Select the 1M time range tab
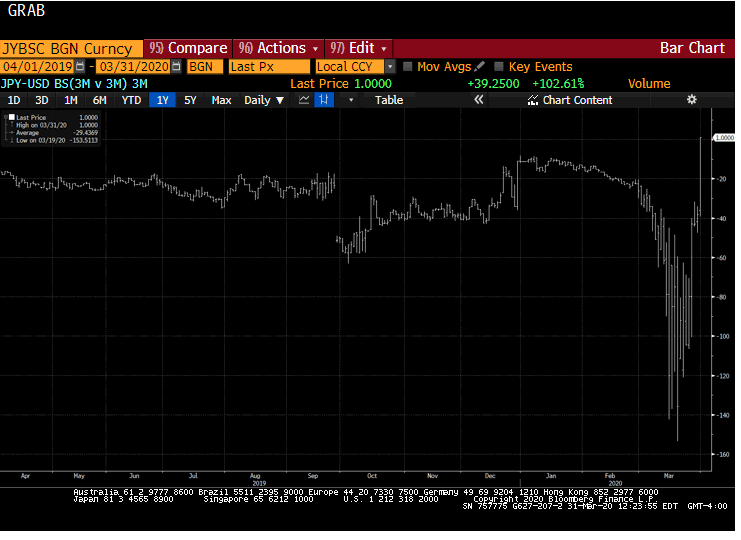Viewport: 741px width, 540px height. (70, 100)
